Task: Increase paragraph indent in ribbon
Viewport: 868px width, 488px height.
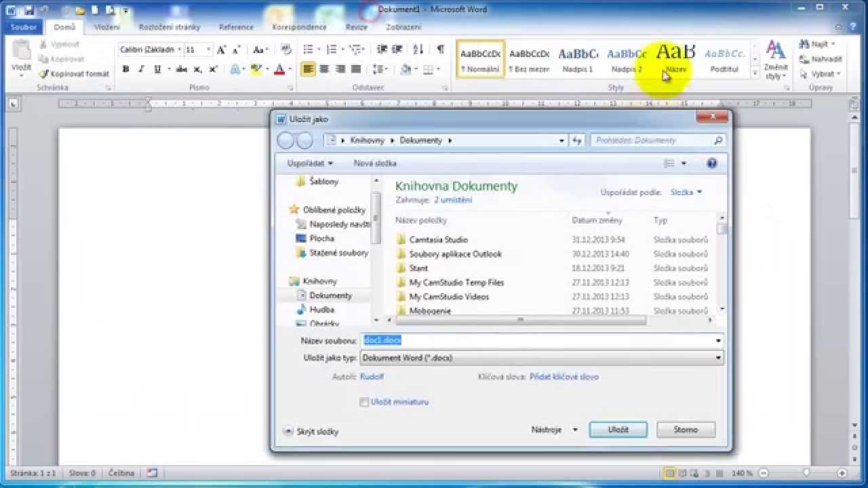Action: tap(397, 49)
